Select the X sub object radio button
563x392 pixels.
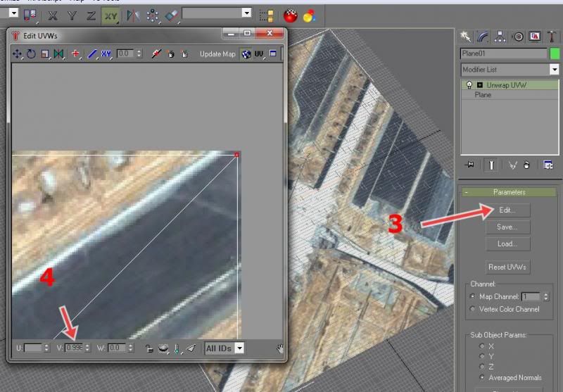(482, 346)
